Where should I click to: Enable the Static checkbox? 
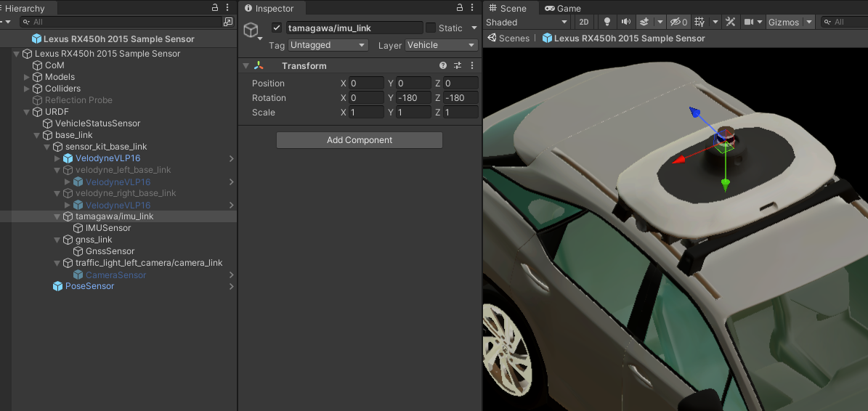431,28
